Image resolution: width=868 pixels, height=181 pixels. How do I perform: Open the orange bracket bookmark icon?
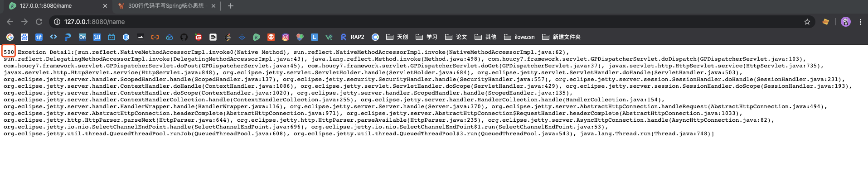(x=155, y=37)
